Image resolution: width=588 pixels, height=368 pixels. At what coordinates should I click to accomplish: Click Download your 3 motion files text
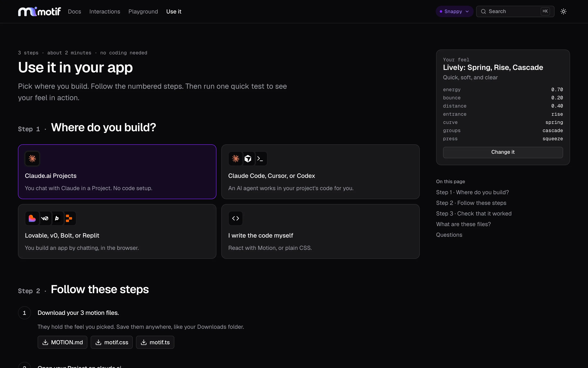pyautogui.click(x=78, y=313)
